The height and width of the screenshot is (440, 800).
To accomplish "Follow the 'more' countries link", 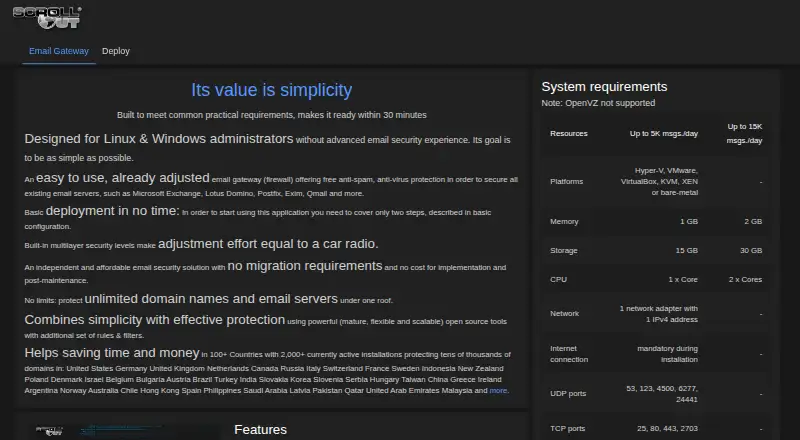I will pos(498,390).
